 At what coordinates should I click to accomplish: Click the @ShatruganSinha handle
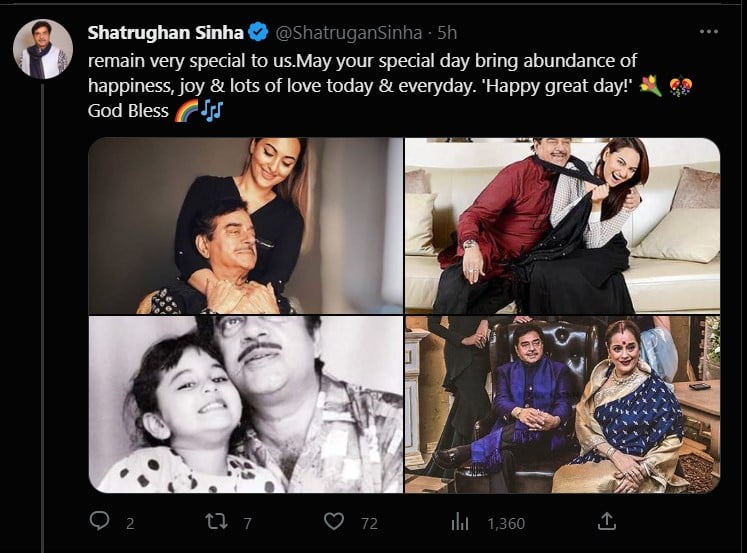[x=341, y=34]
